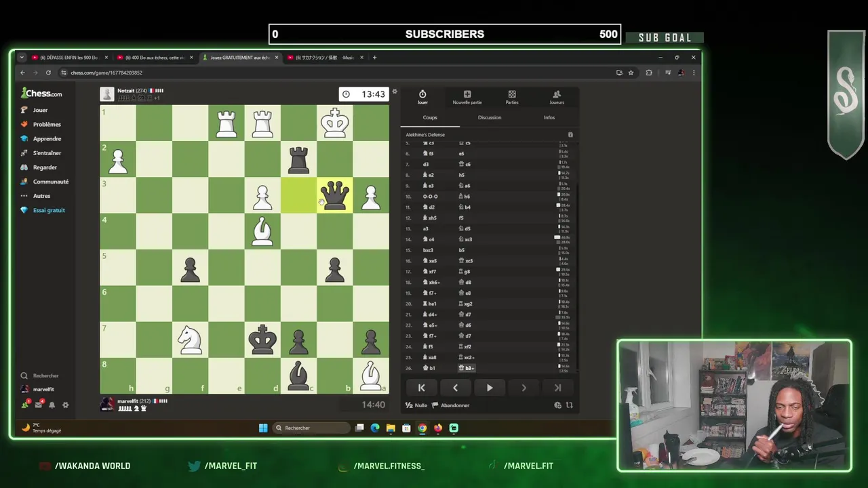Go forward one move
868x488 pixels.
coord(524,388)
